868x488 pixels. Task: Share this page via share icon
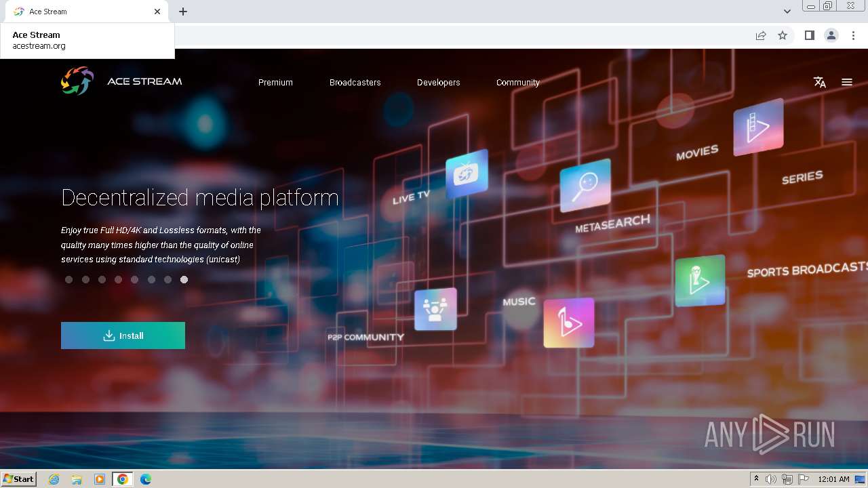761,35
